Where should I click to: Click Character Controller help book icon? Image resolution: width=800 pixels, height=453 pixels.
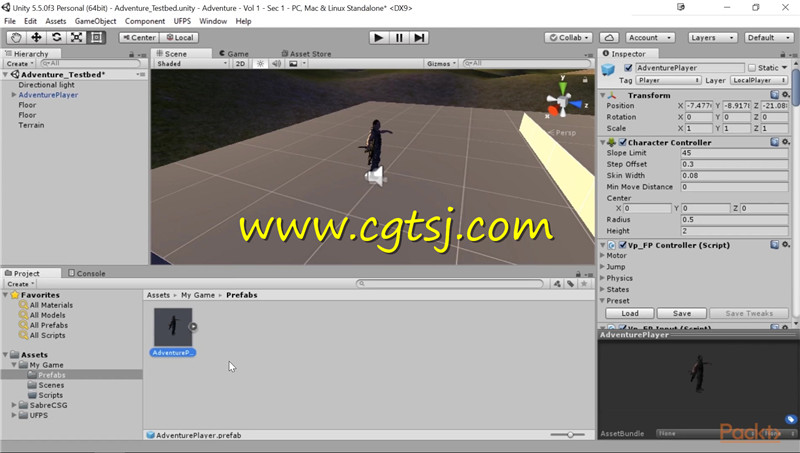tap(774, 142)
